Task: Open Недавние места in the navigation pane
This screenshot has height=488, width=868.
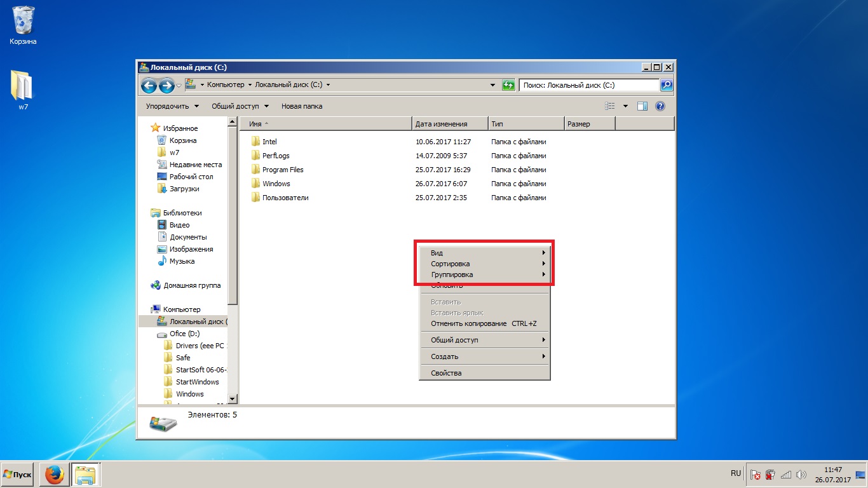Action: tap(189, 165)
